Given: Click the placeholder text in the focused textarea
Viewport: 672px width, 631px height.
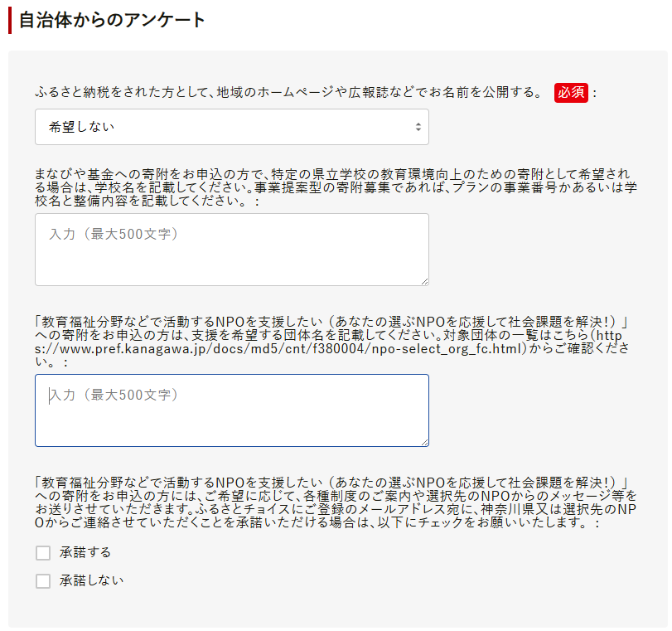Looking at the screenshot, I should click(x=114, y=396).
